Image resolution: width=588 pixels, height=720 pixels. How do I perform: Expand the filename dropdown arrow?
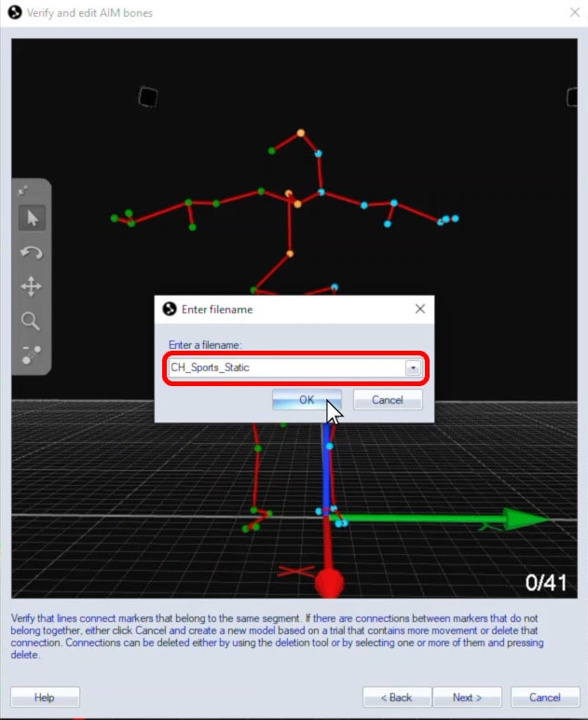point(413,367)
